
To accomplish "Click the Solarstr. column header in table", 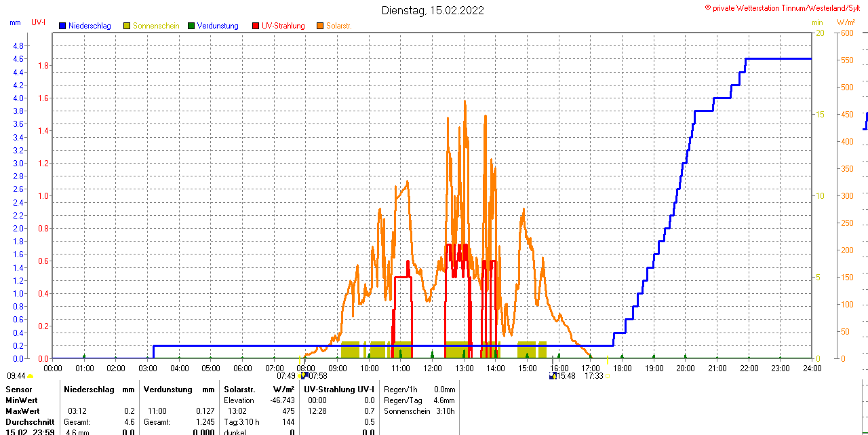I will [239, 390].
